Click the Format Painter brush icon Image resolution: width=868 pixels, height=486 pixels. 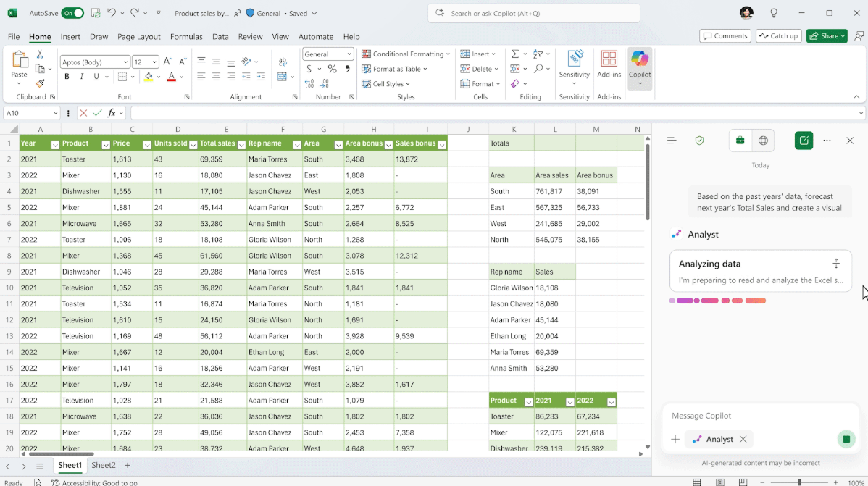click(40, 83)
